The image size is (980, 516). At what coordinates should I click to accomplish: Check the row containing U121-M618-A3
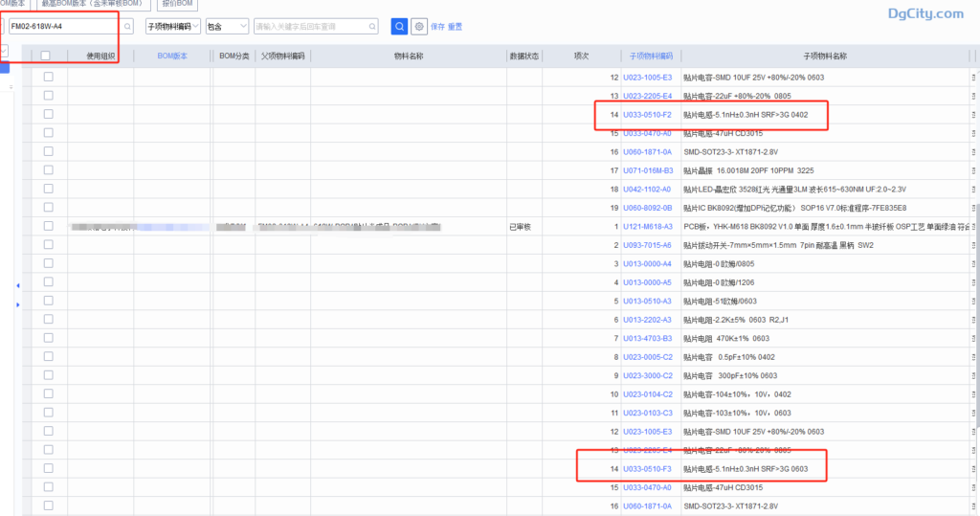(x=48, y=226)
